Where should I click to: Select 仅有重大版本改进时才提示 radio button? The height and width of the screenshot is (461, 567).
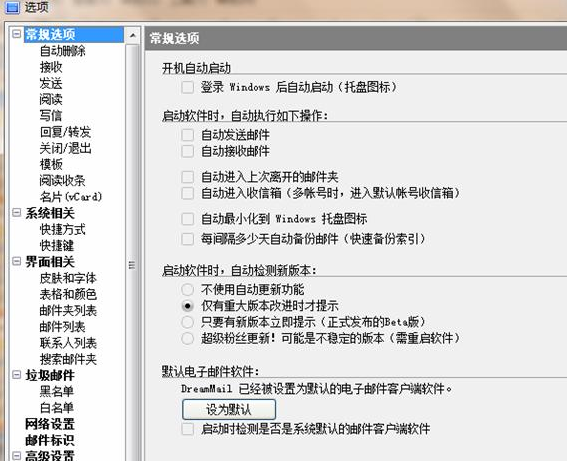(x=187, y=306)
